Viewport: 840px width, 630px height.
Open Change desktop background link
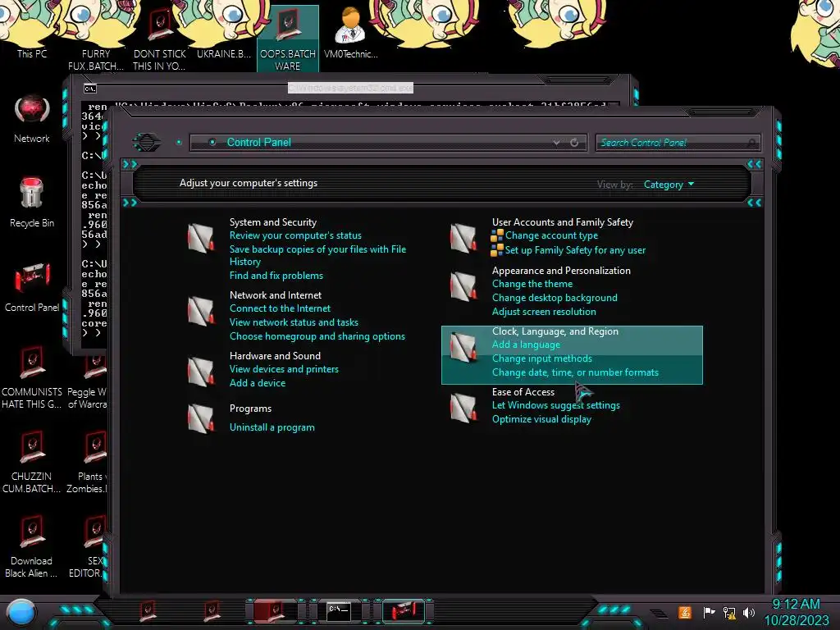[x=555, y=297]
